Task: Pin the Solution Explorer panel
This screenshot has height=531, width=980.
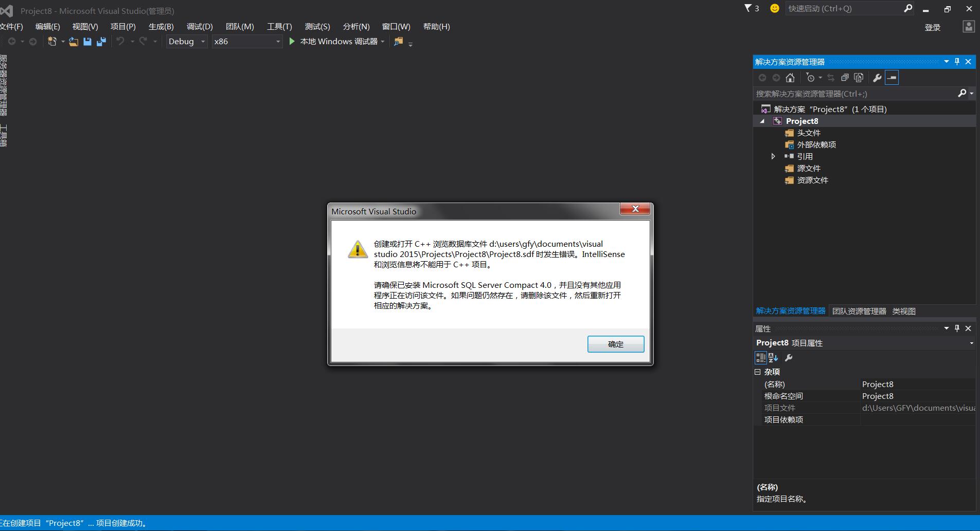Action: (957, 62)
